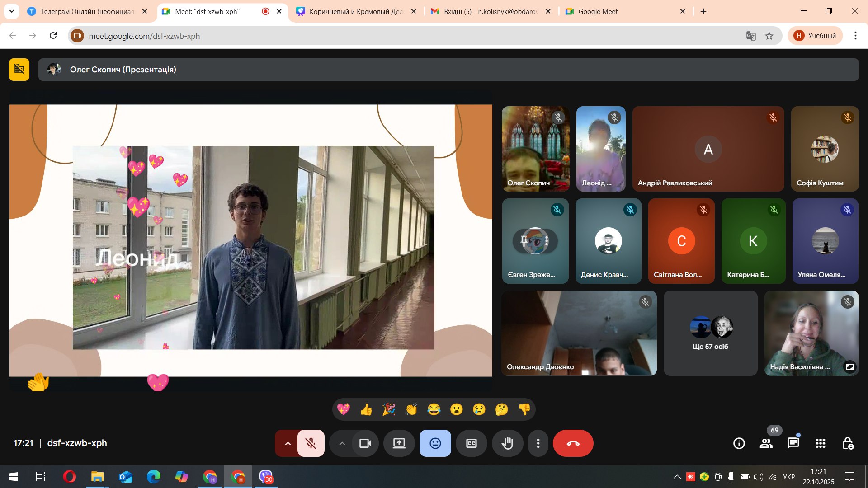Screen dimensions: 868x488
Task: Expand audio settings arrow beside microphone
Action: pyautogui.click(x=288, y=443)
